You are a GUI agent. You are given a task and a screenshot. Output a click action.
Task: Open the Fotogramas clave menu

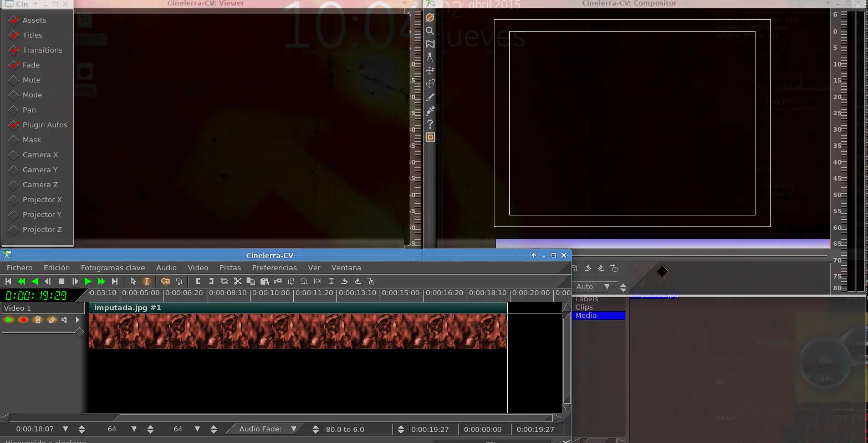pos(113,267)
